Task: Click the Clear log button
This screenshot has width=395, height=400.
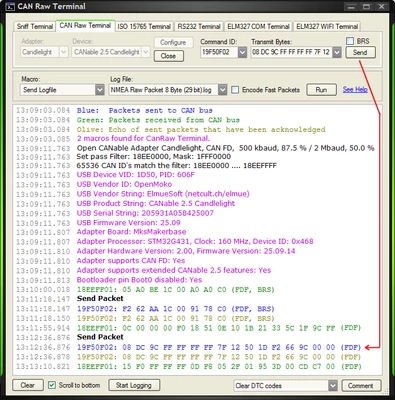Action: pos(28,385)
